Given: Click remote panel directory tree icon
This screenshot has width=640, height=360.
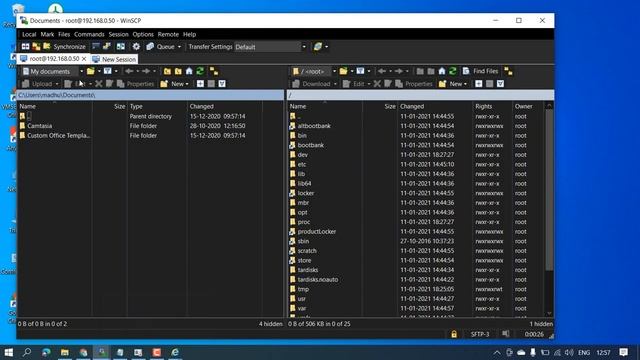Looking at the screenshot, I should pyautogui.click(x=508, y=71).
